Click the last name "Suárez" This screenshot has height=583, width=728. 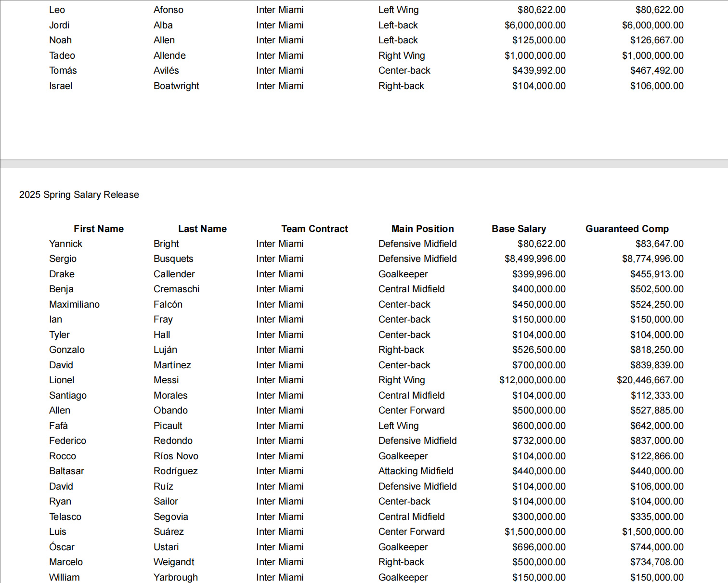[169, 531]
